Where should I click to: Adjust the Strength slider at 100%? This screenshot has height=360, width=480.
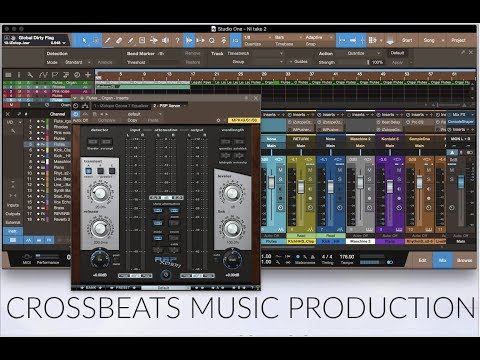tap(368, 62)
